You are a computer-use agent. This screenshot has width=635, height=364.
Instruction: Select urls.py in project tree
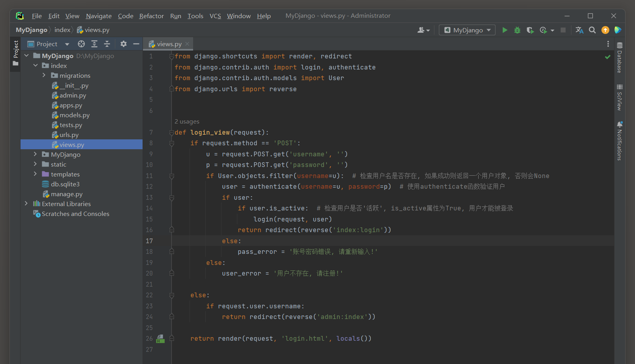(x=69, y=135)
